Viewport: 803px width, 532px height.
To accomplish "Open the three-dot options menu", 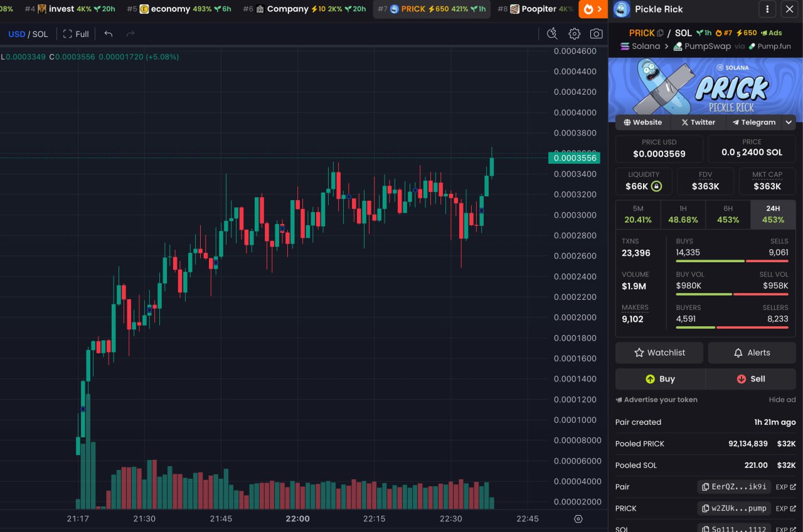I will [x=767, y=9].
